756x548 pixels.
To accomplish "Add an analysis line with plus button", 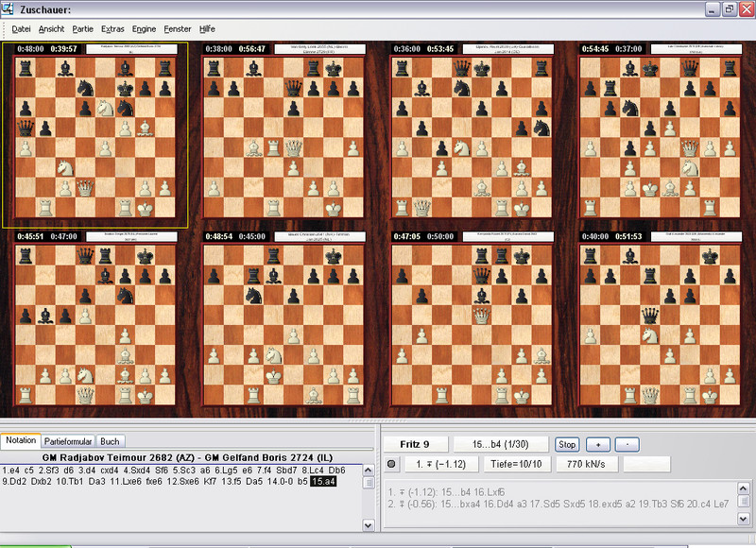I will click(599, 444).
